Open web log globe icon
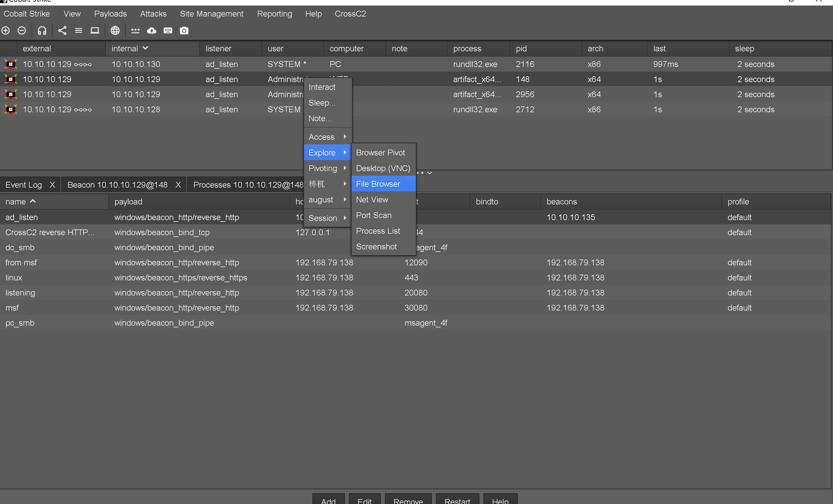The image size is (833, 504). click(115, 31)
